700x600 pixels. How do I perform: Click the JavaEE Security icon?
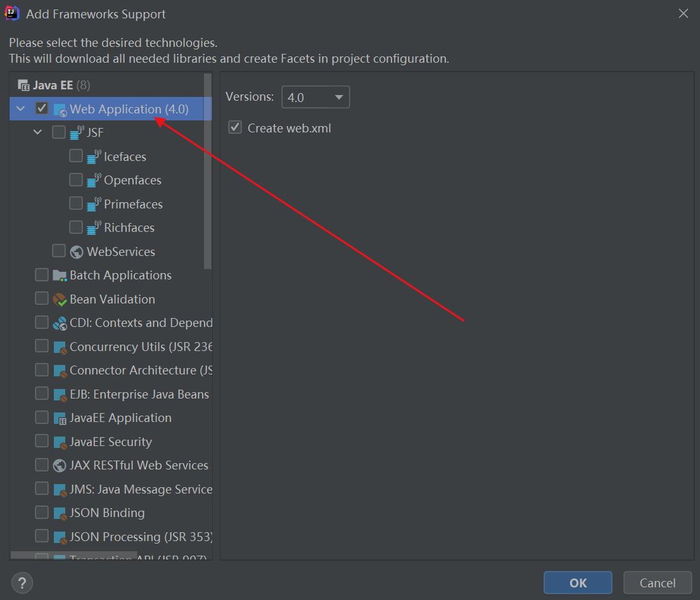pos(60,442)
